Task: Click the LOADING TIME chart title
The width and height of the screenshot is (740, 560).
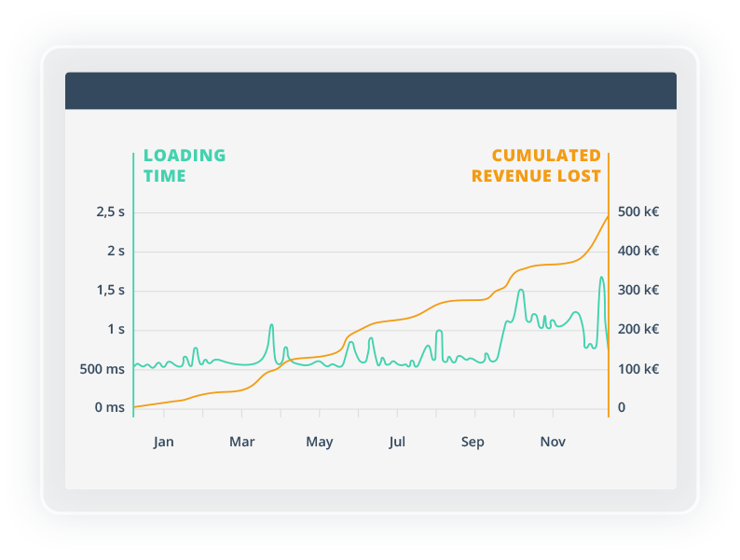Action: (x=185, y=165)
